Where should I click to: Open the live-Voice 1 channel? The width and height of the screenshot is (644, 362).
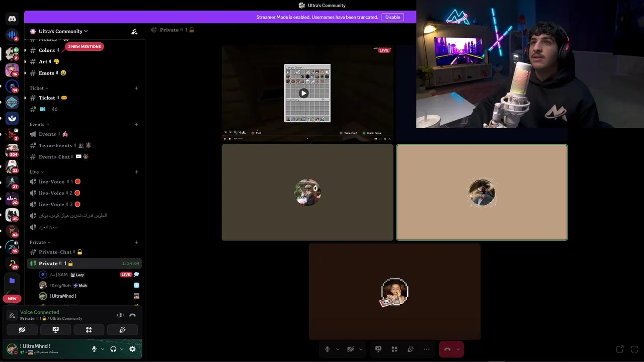click(x=85, y=182)
